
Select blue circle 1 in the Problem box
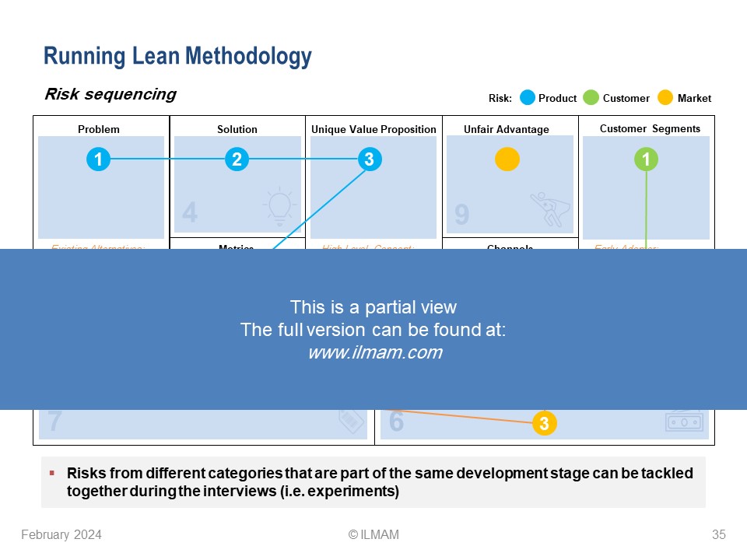tap(98, 159)
